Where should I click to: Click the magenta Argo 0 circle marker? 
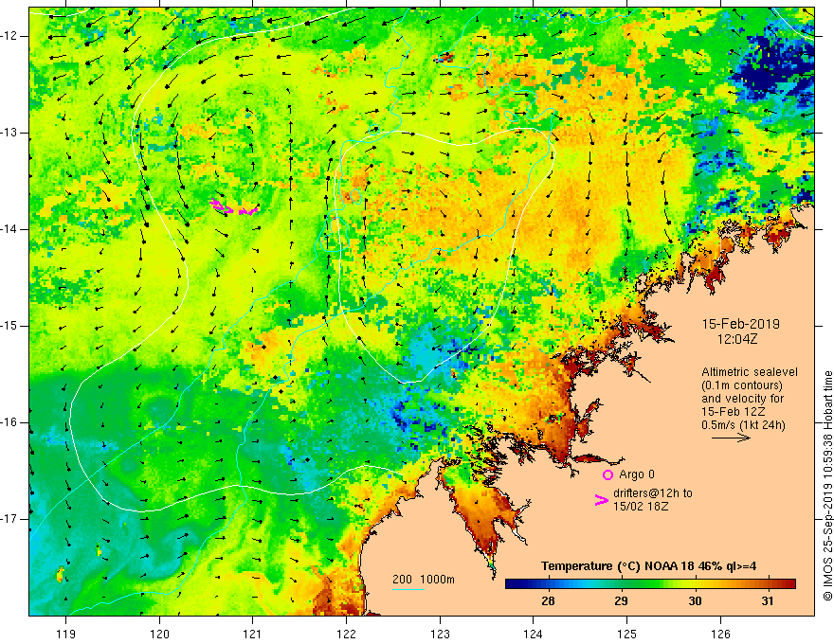click(x=607, y=474)
